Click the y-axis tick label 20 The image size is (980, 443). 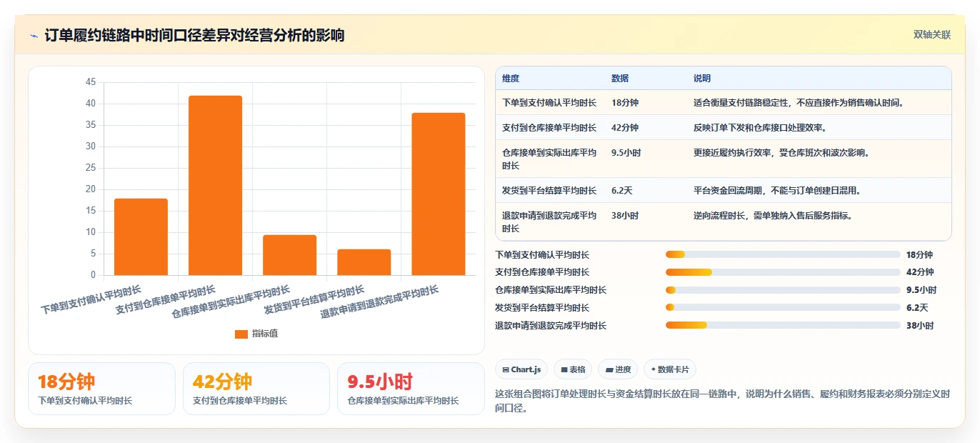click(x=90, y=189)
